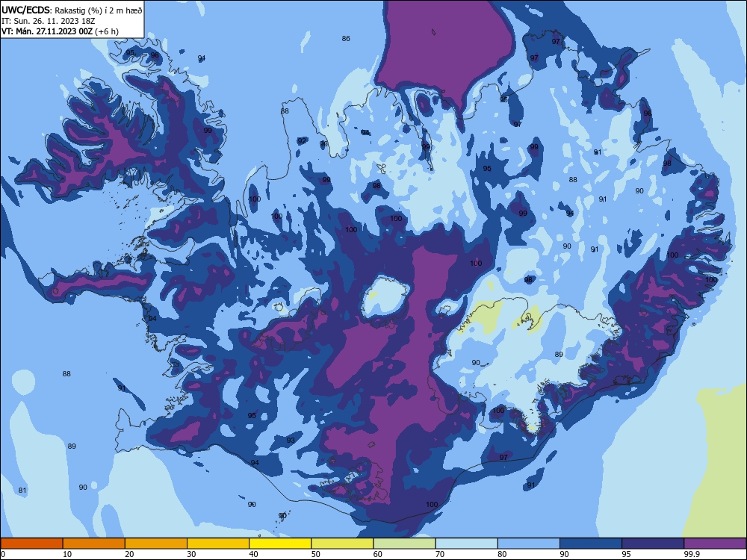747x560 pixels.
Task: Click the dark orange 0–10 legend swatch
Action: pyautogui.click(x=31, y=544)
